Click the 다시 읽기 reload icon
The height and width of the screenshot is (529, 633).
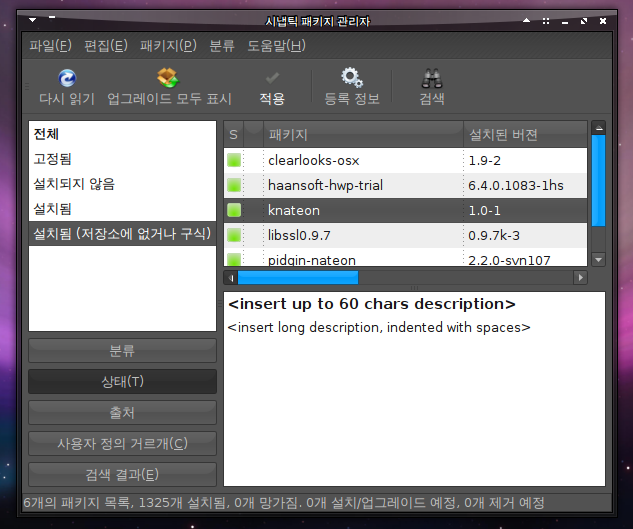(x=67, y=78)
